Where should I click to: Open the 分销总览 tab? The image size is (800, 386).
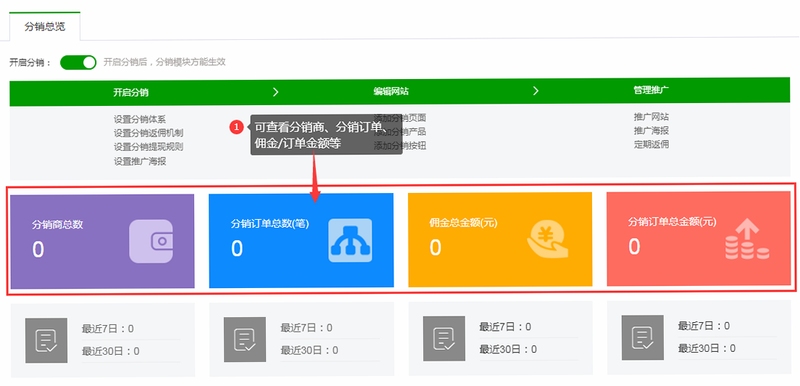(45, 27)
